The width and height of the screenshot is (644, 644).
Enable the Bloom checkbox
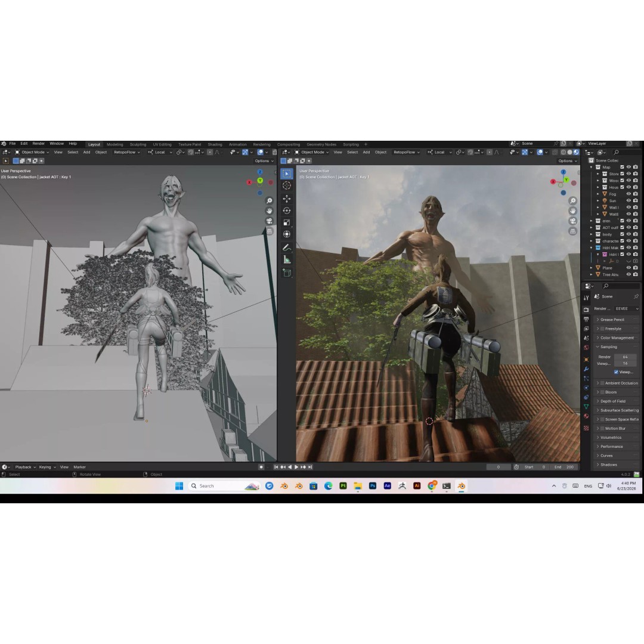[x=602, y=392]
